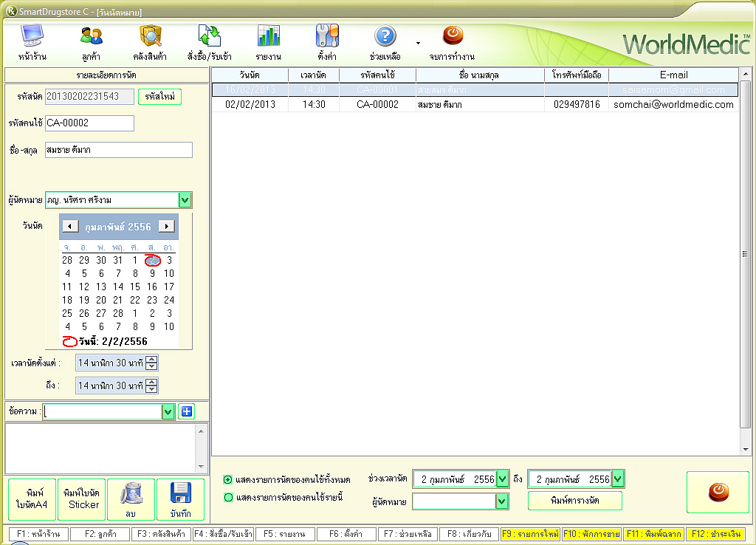Open the หน้าร้าน storefront icon
Image resolution: width=756 pixels, height=545 pixels.
(31, 37)
